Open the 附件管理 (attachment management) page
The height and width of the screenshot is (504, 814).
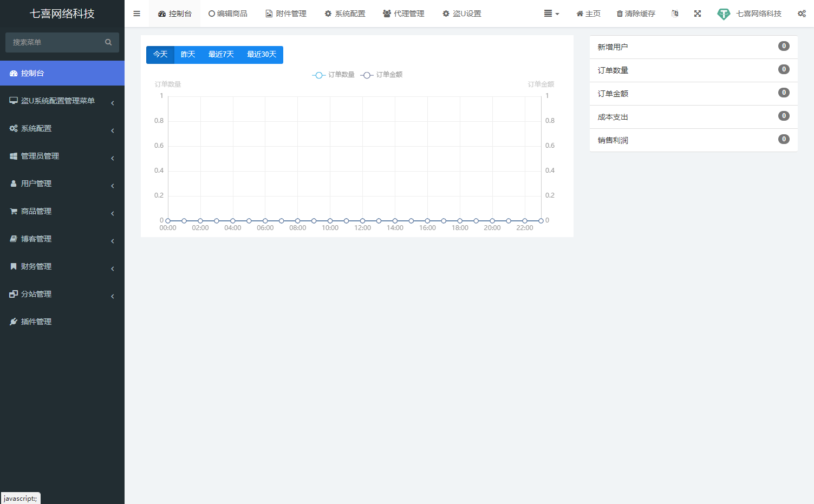(x=286, y=14)
